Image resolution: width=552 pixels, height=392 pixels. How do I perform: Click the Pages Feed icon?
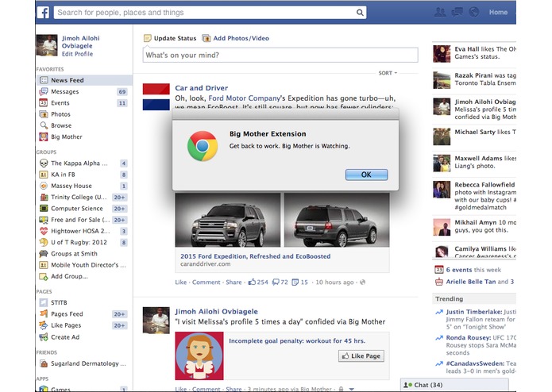44,313
